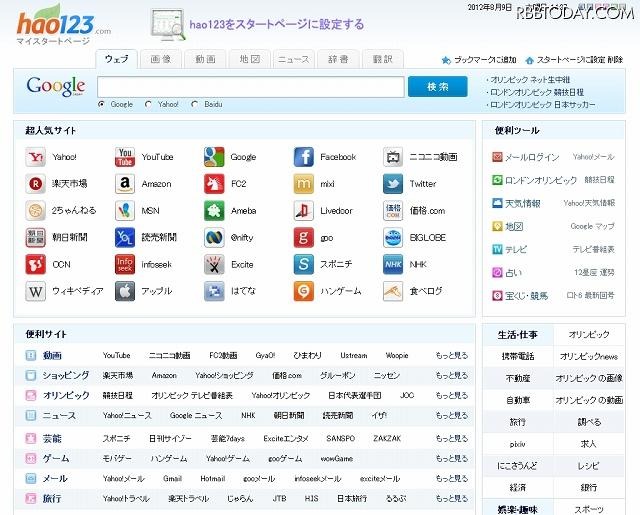This screenshot has width=640, height=515.
Task: Open the ニコニコ動画 TV icon
Action: point(393,157)
